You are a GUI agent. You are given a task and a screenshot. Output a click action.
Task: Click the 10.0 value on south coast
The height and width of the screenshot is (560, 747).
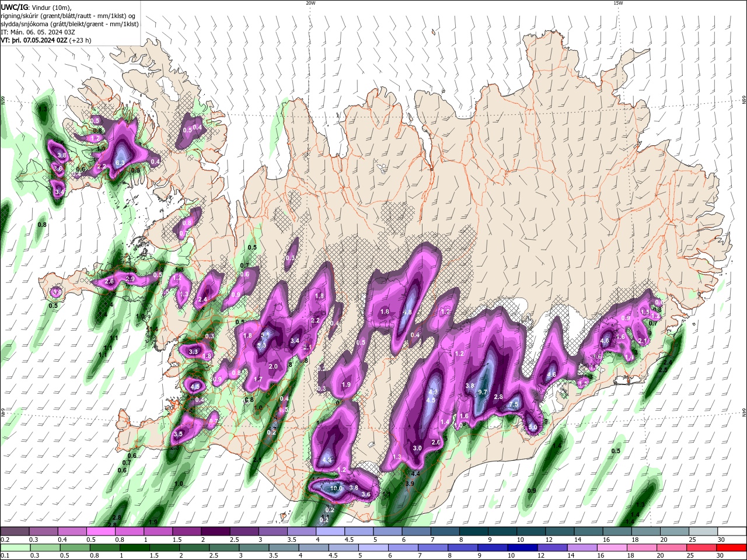pos(336,488)
